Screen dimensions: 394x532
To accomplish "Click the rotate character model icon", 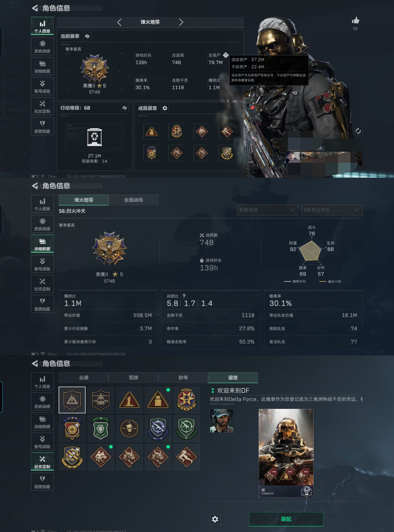I will 358,131.
